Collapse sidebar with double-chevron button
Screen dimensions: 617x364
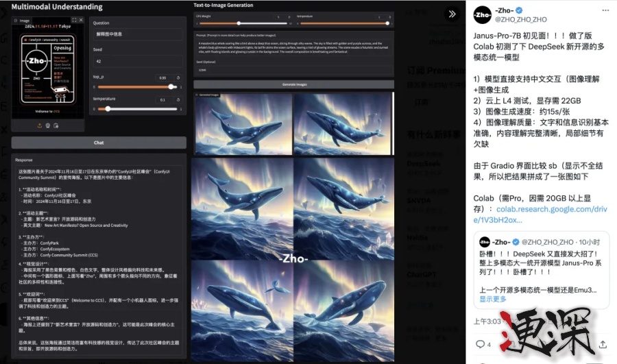click(451, 14)
